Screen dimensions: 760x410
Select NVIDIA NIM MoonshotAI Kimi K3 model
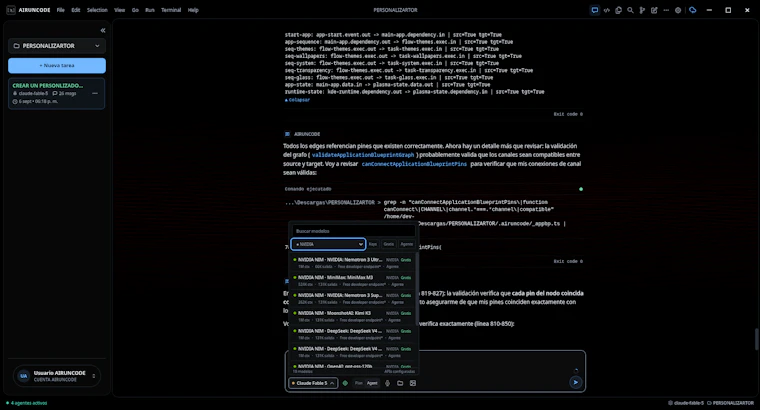(x=352, y=316)
